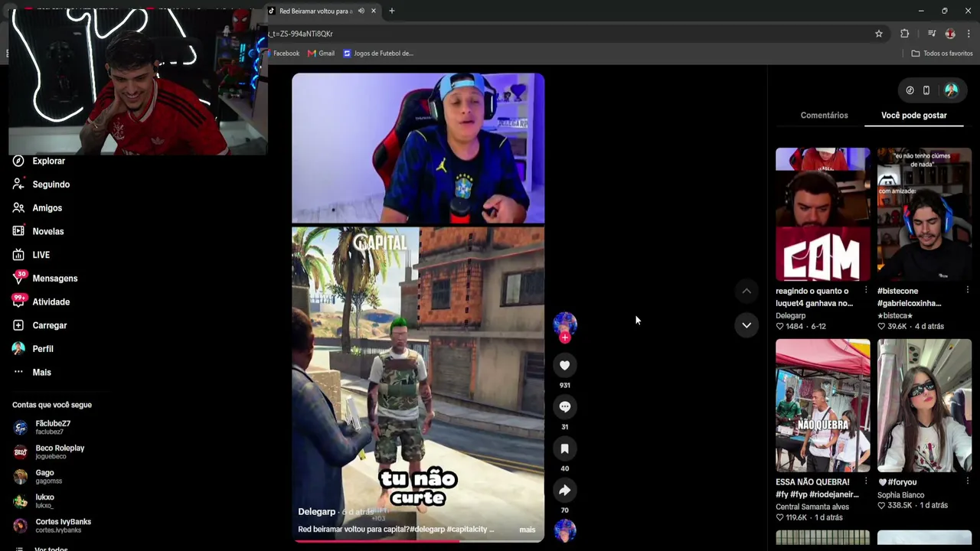Open the account avatar in top pill
This screenshot has width=980, height=551.
951,90
